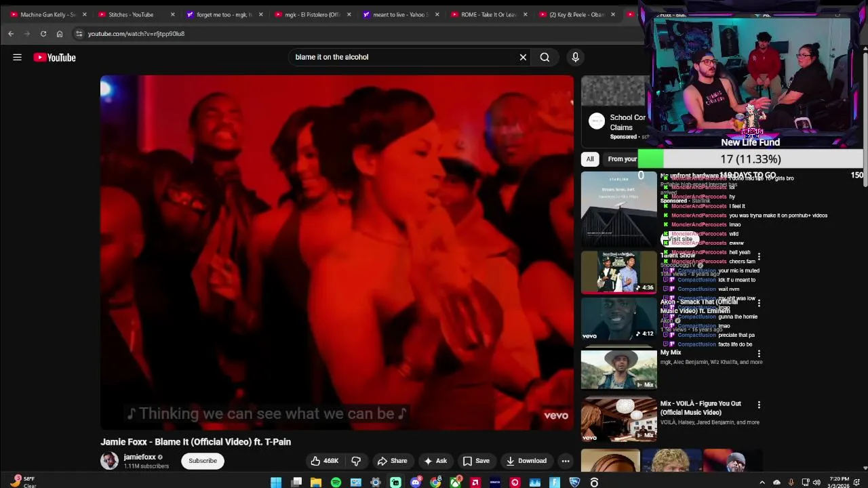The width and height of the screenshot is (868, 488).
Task: Open options for Akon Smack That video
Action: (x=759, y=303)
